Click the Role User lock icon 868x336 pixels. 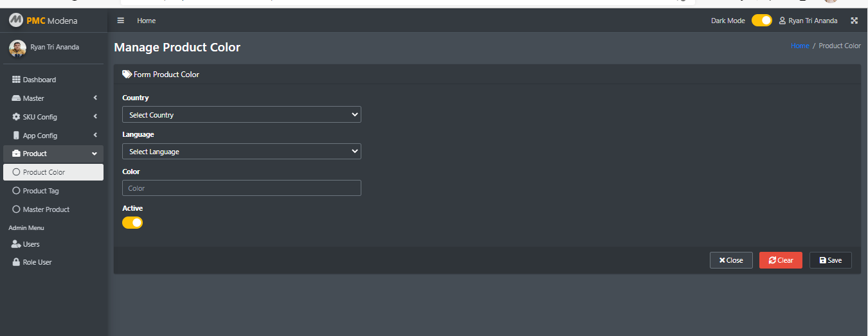pos(17,262)
